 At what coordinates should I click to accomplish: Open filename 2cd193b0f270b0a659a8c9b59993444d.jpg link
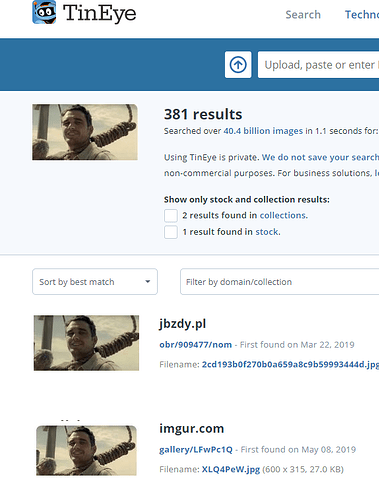[290, 364]
